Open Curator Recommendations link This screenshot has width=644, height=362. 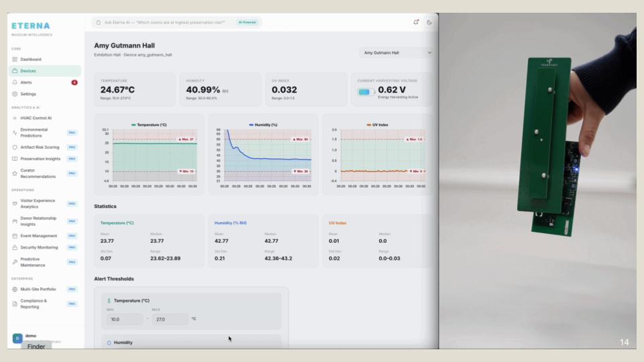pos(38,173)
